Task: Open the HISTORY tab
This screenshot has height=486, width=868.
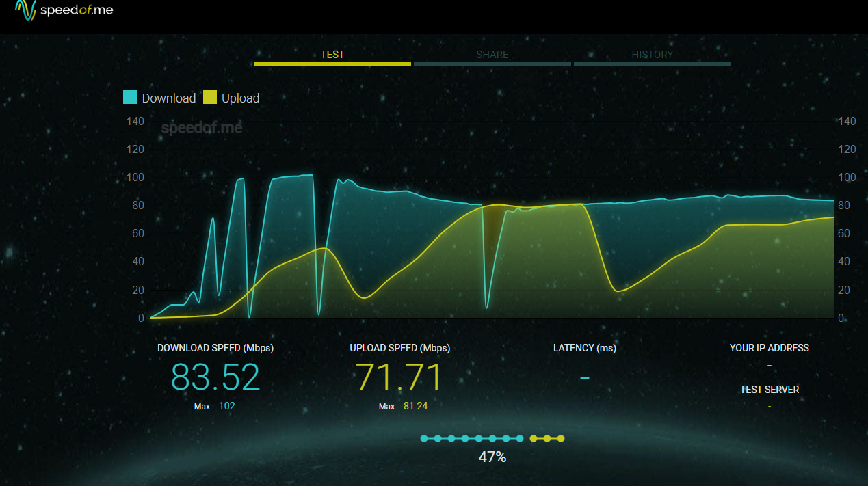Action: [x=652, y=55]
